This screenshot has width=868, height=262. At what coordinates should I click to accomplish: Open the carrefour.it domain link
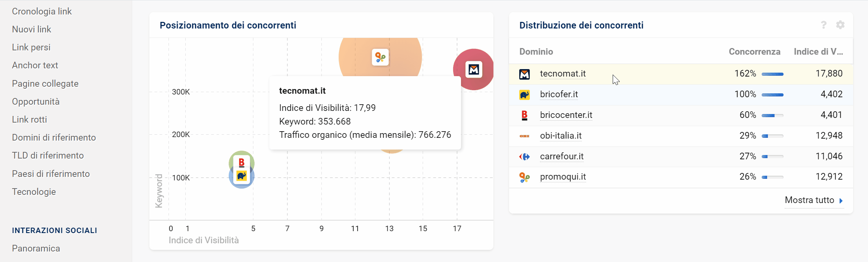click(561, 157)
